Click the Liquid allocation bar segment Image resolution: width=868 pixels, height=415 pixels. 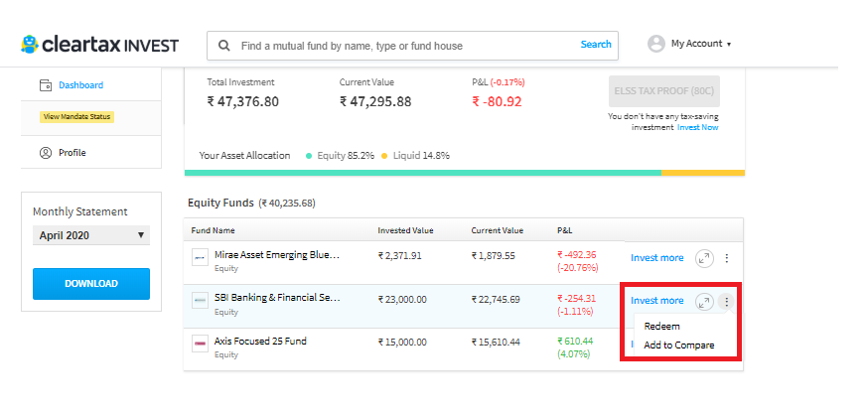(x=703, y=173)
